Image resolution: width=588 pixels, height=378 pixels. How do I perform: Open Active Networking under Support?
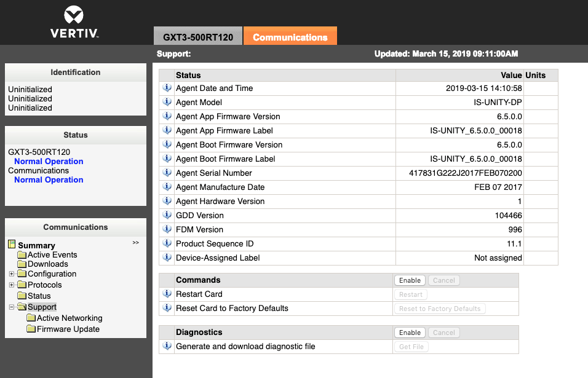click(69, 318)
